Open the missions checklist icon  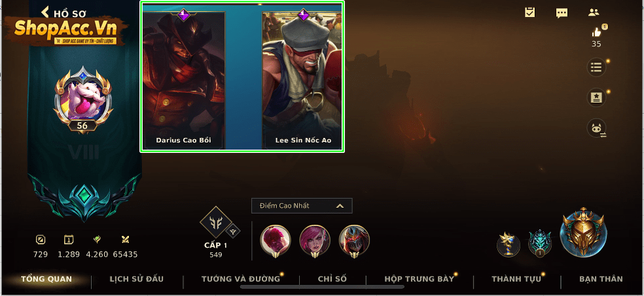point(529,12)
